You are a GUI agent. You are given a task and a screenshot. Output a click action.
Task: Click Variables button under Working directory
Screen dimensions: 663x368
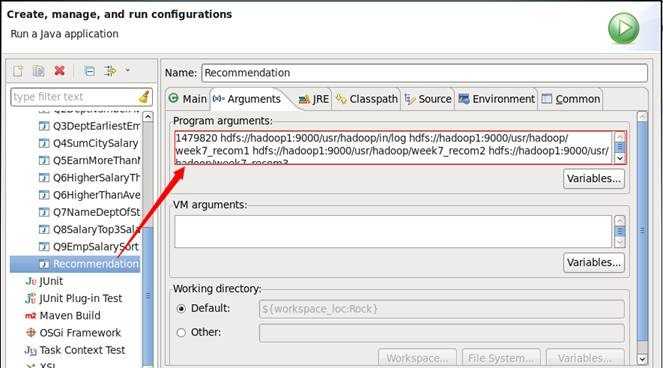pos(585,358)
